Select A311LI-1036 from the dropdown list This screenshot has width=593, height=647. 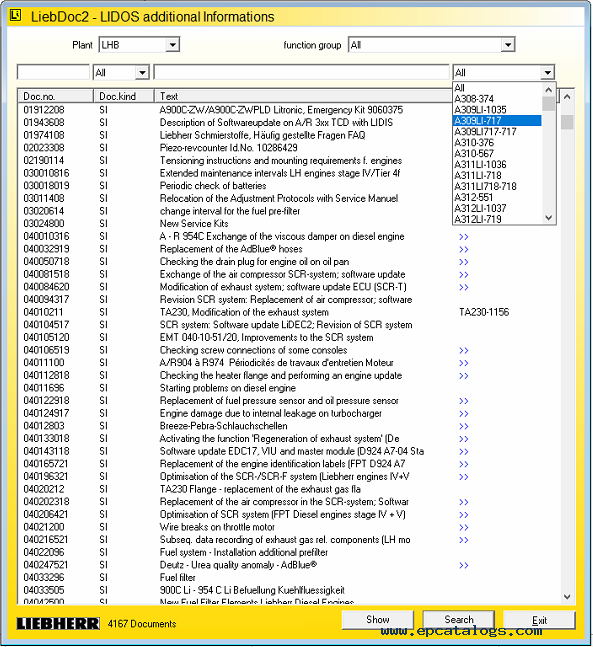click(x=497, y=164)
